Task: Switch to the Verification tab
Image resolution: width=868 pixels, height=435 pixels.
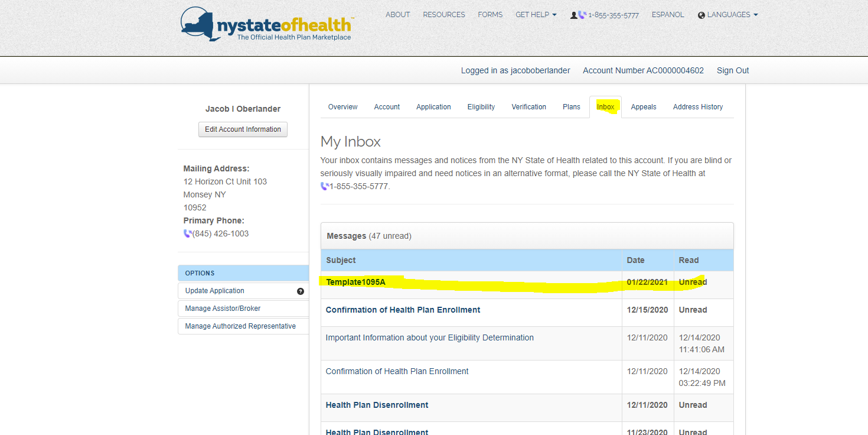Action: click(x=529, y=107)
